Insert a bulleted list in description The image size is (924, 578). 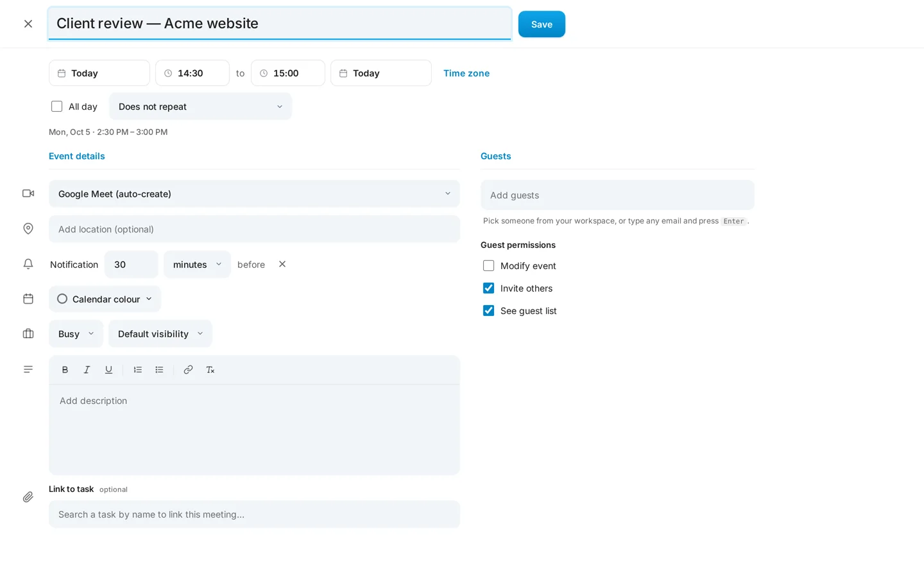coord(159,370)
